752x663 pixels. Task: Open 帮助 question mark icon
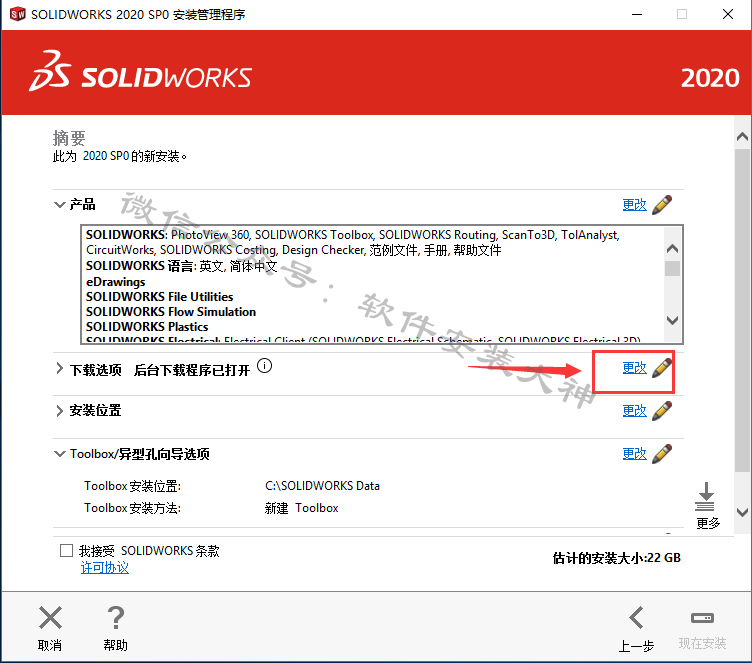pos(116,617)
